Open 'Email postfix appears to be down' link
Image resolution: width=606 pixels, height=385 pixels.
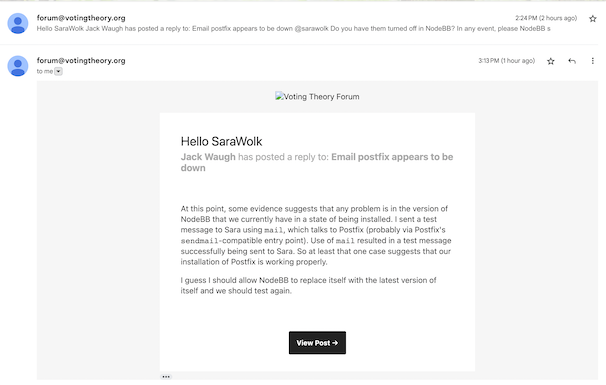[317, 162]
